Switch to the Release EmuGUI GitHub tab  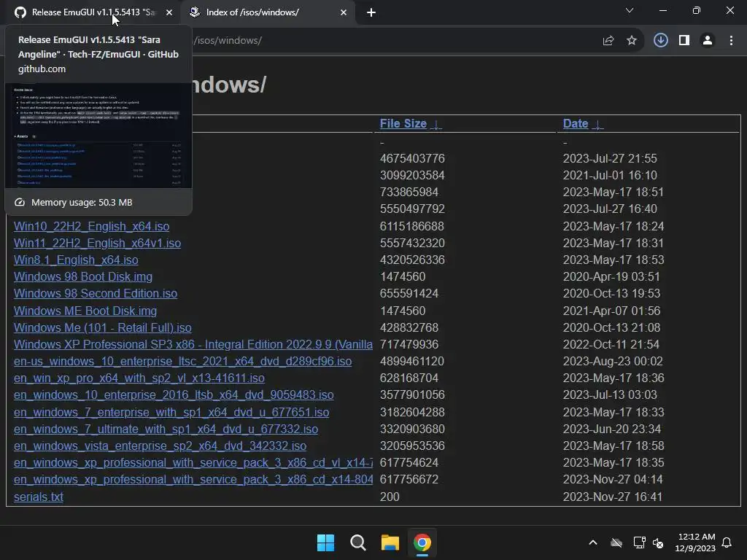click(x=93, y=12)
